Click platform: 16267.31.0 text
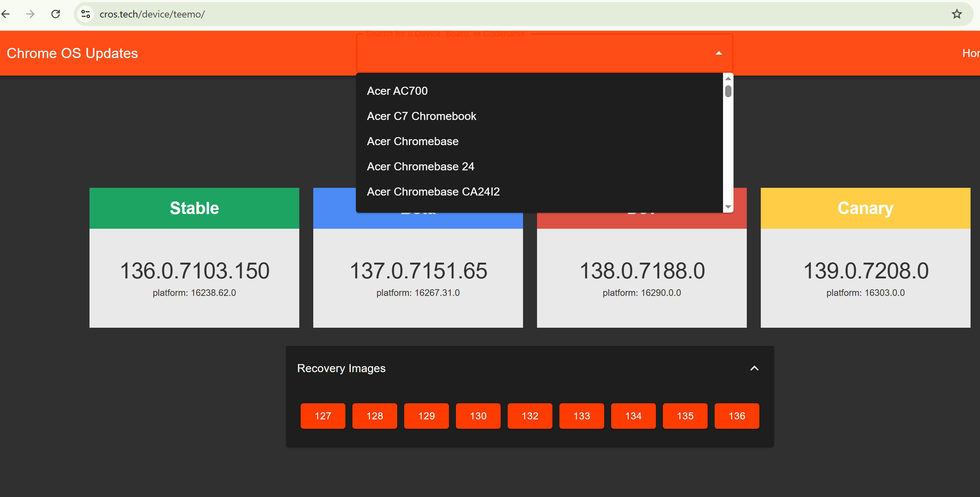The width and height of the screenshot is (980, 497). (x=418, y=293)
